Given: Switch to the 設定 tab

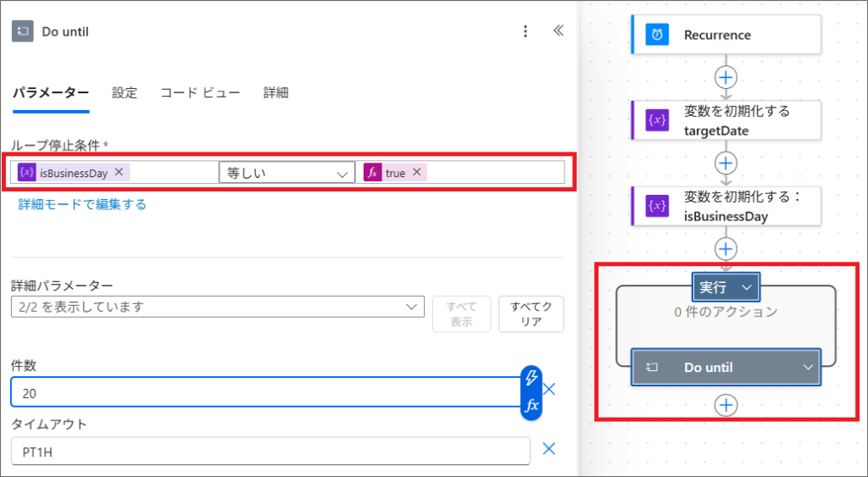Looking at the screenshot, I should click(125, 93).
